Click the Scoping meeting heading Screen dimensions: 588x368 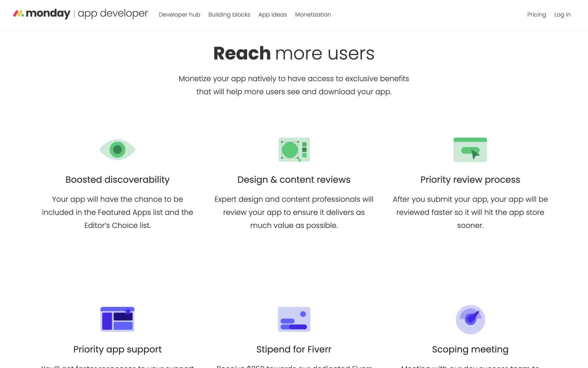[x=470, y=349]
